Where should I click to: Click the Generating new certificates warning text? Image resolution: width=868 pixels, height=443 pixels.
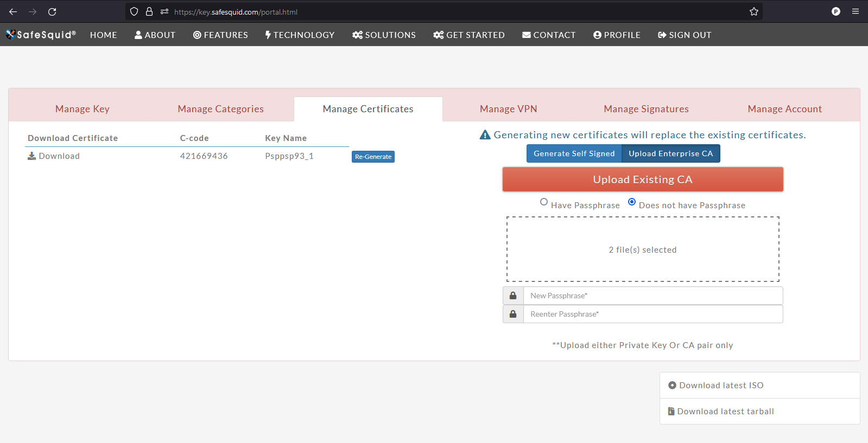pos(650,135)
